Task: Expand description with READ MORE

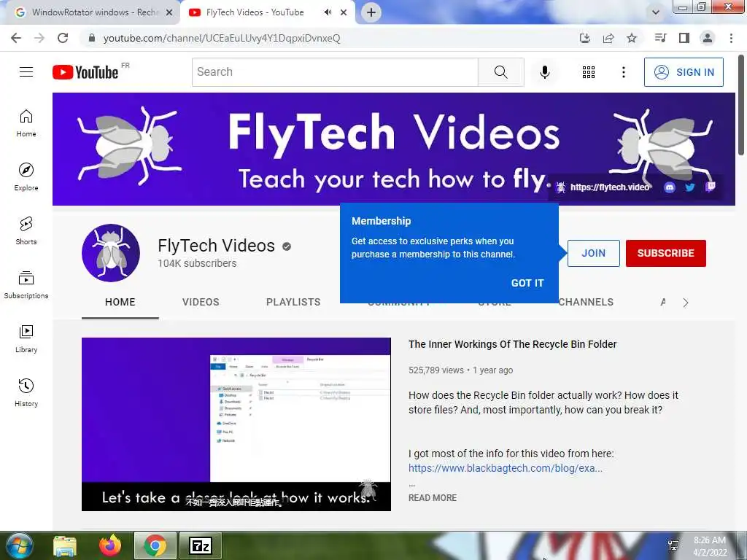Action: pyautogui.click(x=433, y=497)
